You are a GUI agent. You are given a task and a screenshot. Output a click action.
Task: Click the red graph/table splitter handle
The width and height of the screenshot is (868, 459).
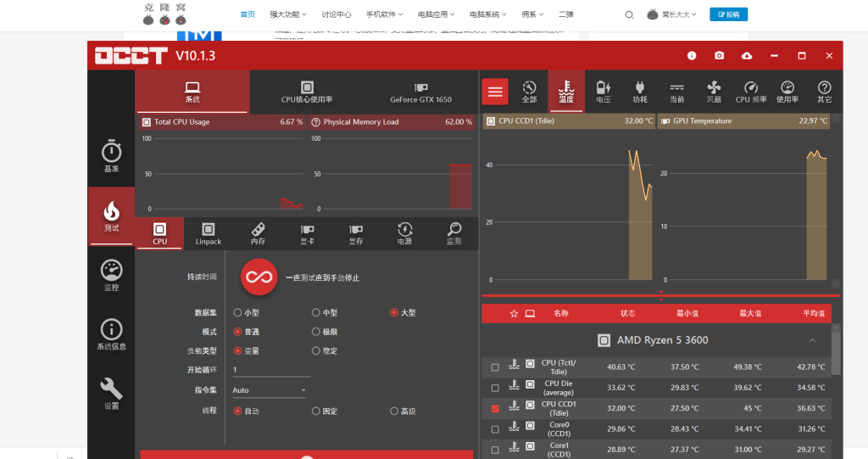661,295
